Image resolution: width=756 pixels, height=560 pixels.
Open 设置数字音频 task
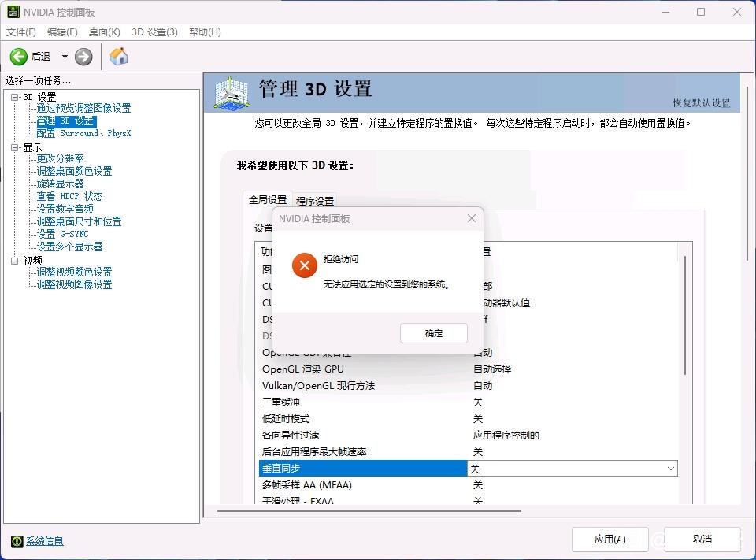tap(65, 209)
